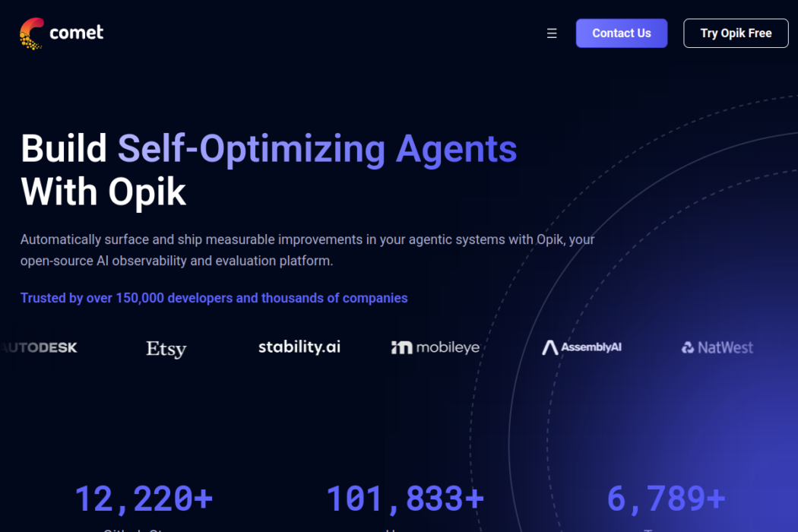Click the NatWest logo
This screenshot has height=532, width=798.
pyautogui.click(x=717, y=347)
